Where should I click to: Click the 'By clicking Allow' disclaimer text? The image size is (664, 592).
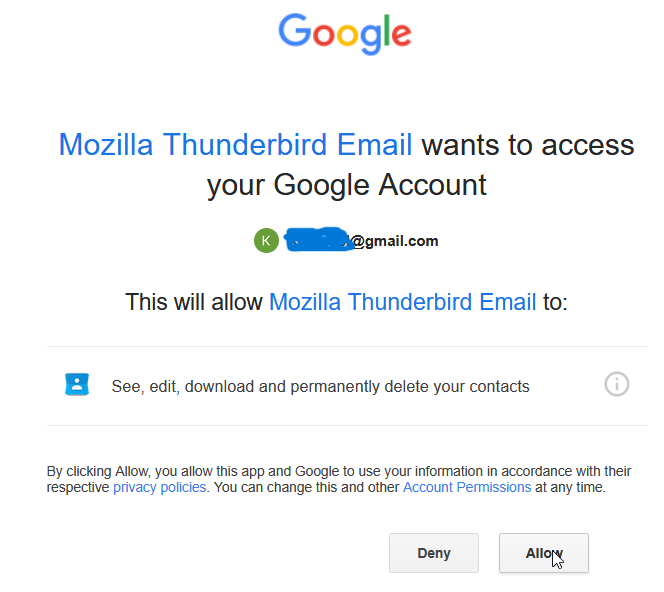[x=100, y=471]
